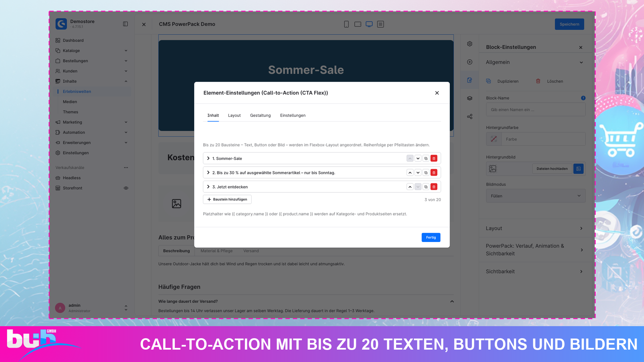Image resolution: width=644 pixels, height=362 pixels.
Task: Expand the Sichtbarkeit section
Action: (x=536, y=272)
